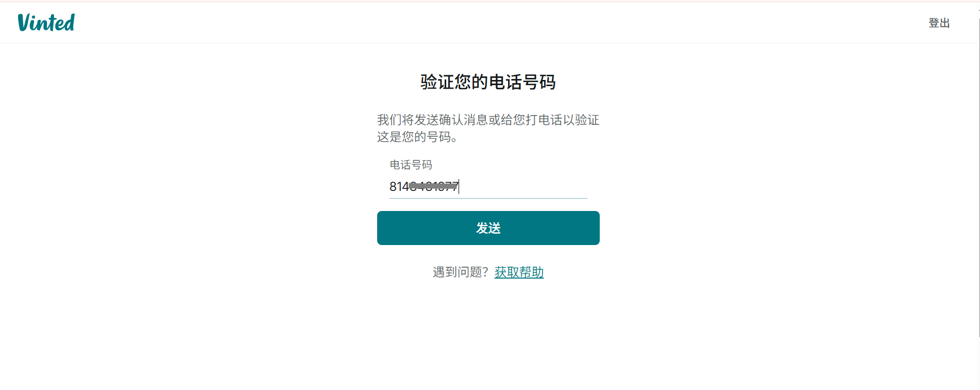Click the redacted part of the phone number

click(433, 186)
